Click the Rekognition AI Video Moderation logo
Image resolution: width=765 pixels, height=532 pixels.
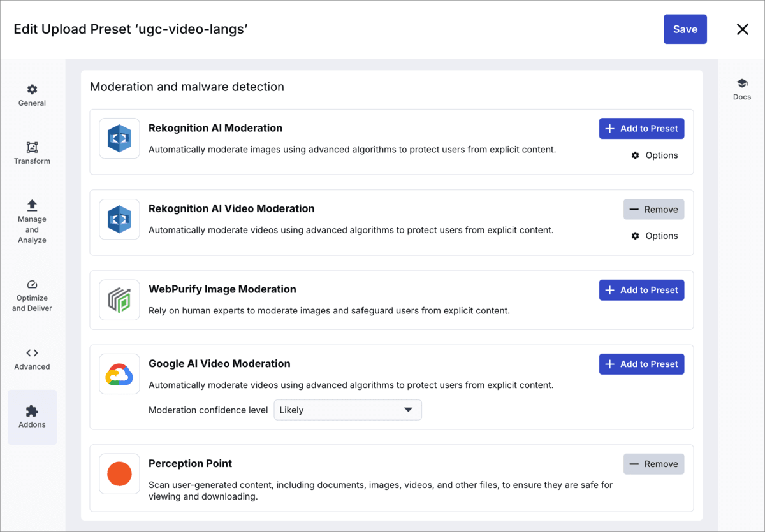point(119,219)
